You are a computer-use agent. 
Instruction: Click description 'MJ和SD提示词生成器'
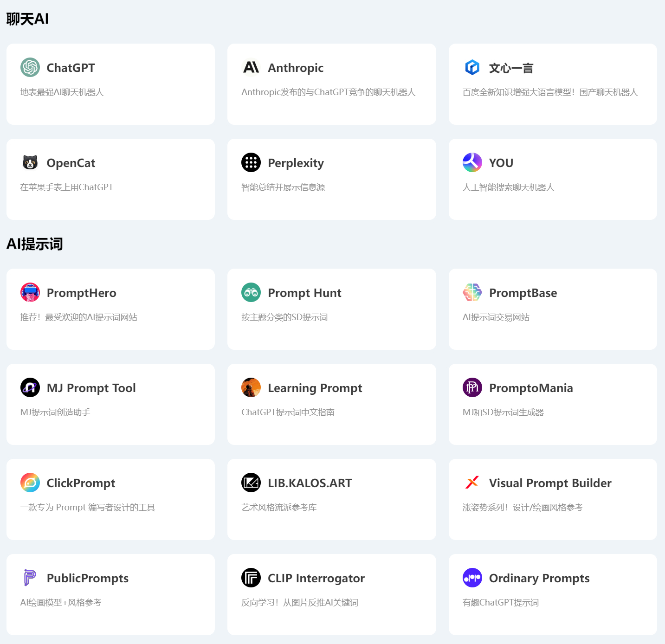(503, 412)
